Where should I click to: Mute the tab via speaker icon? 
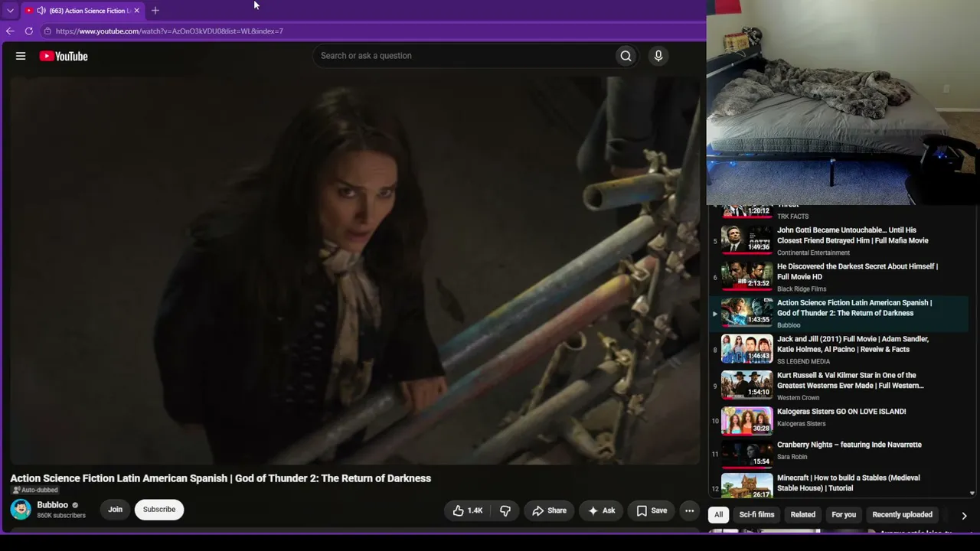(41, 11)
